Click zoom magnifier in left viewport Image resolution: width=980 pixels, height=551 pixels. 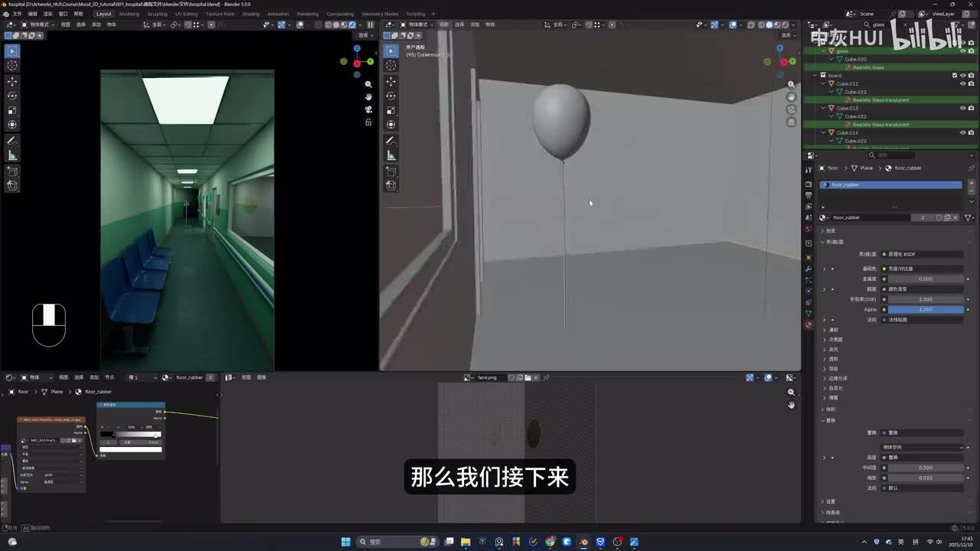coord(368,84)
